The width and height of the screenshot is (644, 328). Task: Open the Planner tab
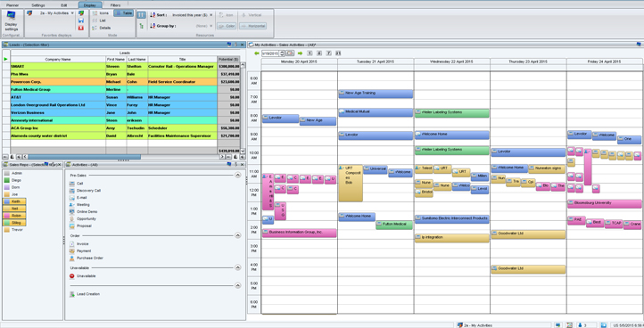pos(12,5)
